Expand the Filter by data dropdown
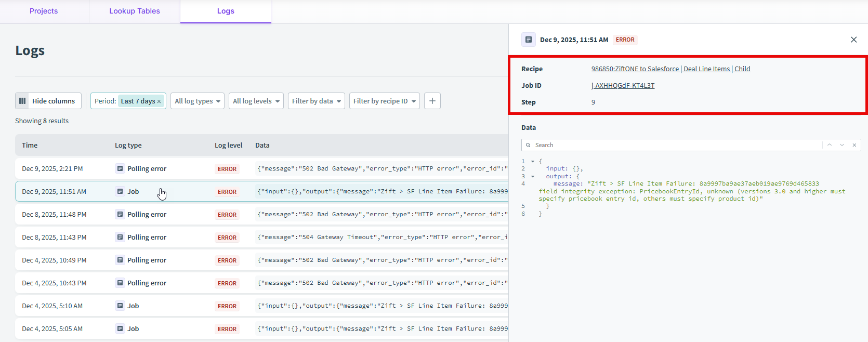The height and width of the screenshot is (342, 868). (x=317, y=101)
